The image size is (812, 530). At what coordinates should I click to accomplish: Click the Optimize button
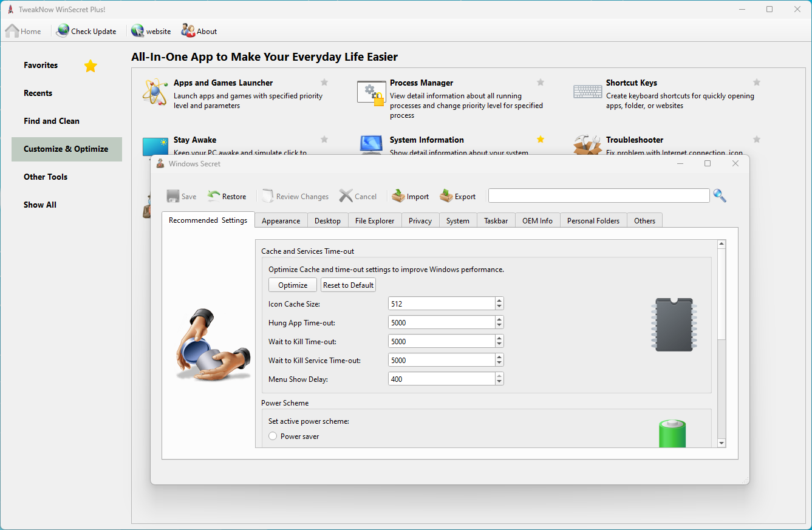pos(293,285)
